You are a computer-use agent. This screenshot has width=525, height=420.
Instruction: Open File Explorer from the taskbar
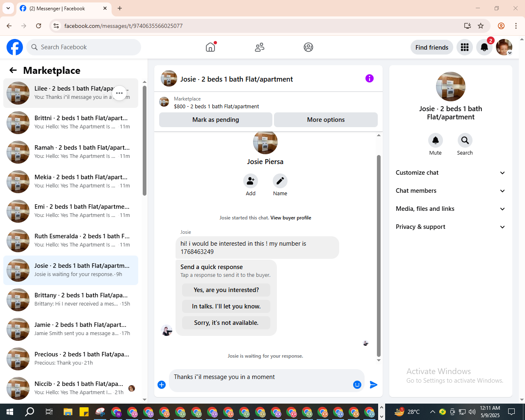pos(68,412)
